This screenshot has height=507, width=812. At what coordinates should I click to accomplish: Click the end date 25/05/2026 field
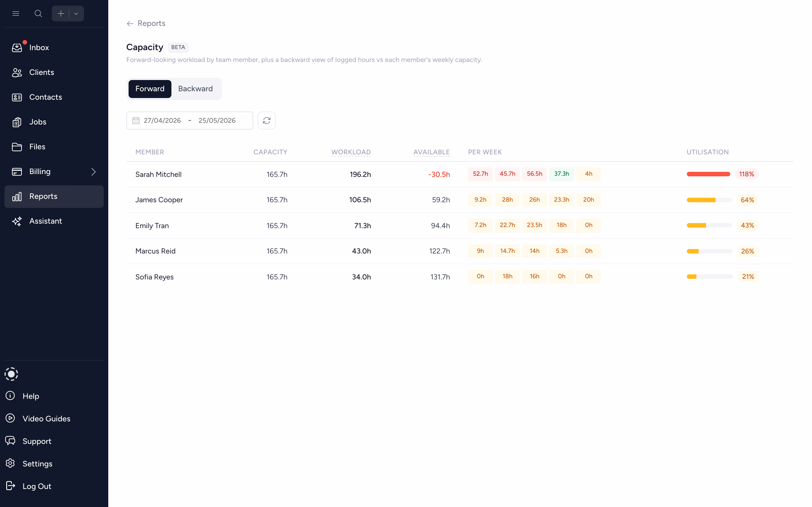[x=217, y=121]
